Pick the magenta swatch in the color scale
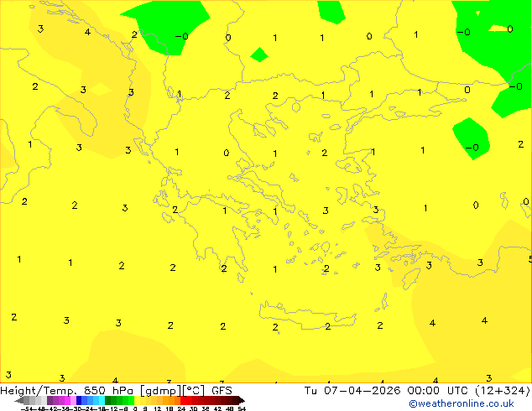This screenshot has height=411, width=532. (67, 400)
